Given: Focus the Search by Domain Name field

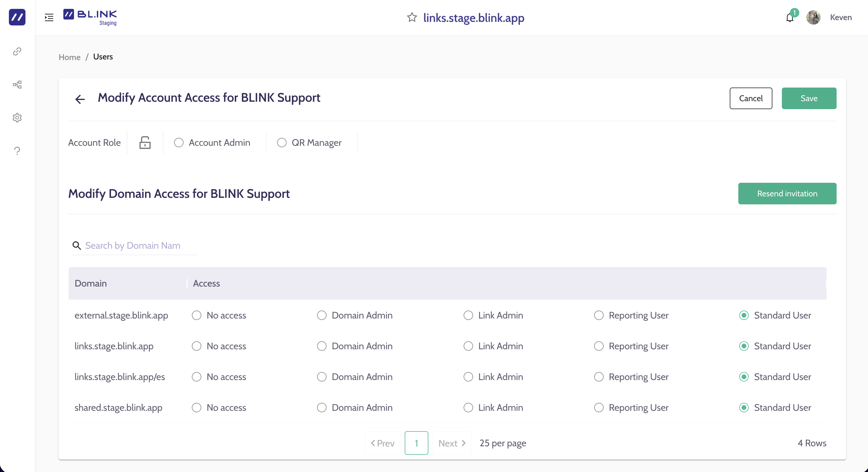Looking at the screenshot, I should [x=138, y=245].
